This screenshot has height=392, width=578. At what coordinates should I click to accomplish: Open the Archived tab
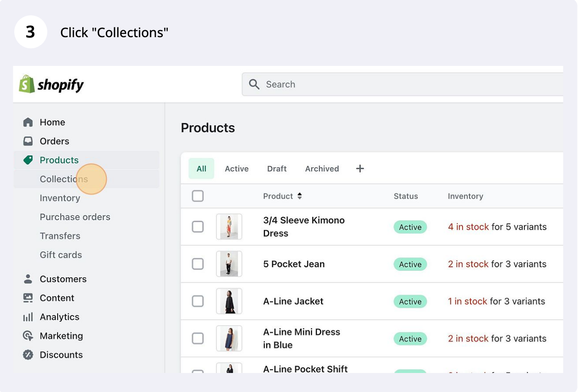tap(322, 169)
